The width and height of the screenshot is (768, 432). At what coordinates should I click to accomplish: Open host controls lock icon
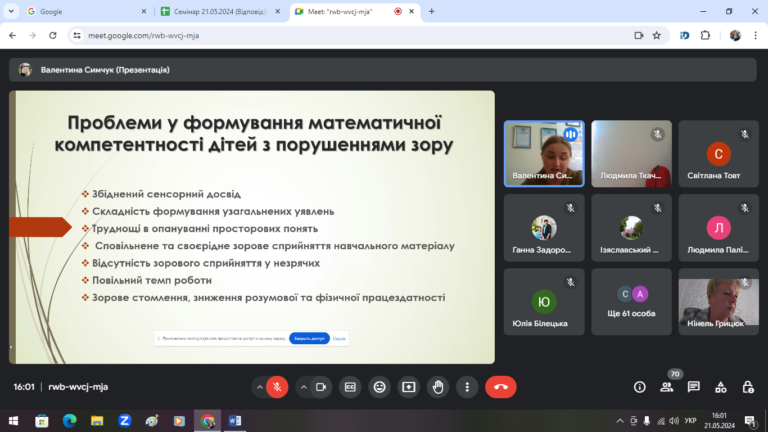pos(748,387)
